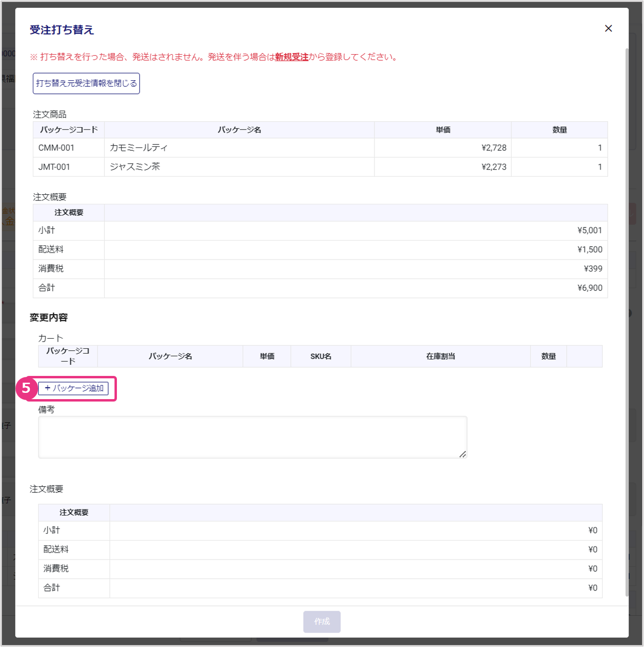The height and width of the screenshot is (647, 644).
Task: Click the dialog's vertical scrollbar
Action: tap(627, 290)
